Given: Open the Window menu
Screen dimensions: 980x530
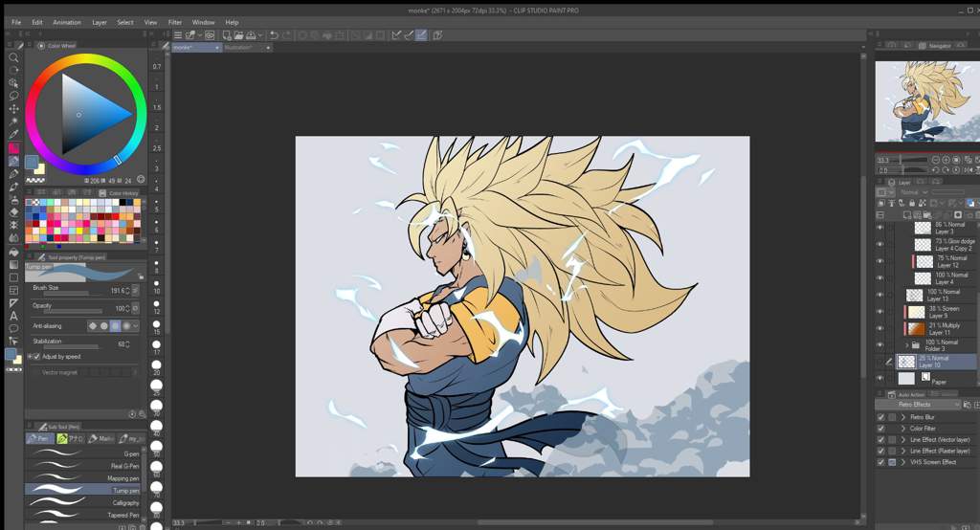Looking at the screenshot, I should (x=203, y=22).
